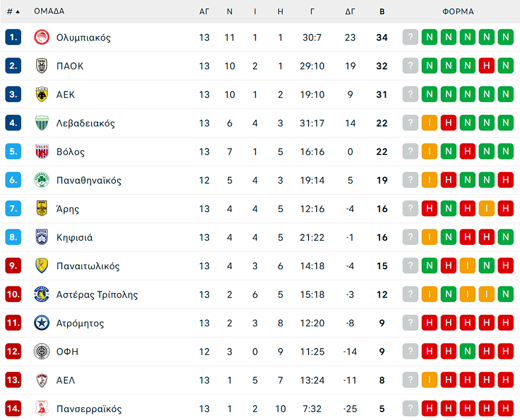This screenshot has width=520, height=420.
Task: Click the ΑΕΚ yellow crest icon
Action: (42, 95)
